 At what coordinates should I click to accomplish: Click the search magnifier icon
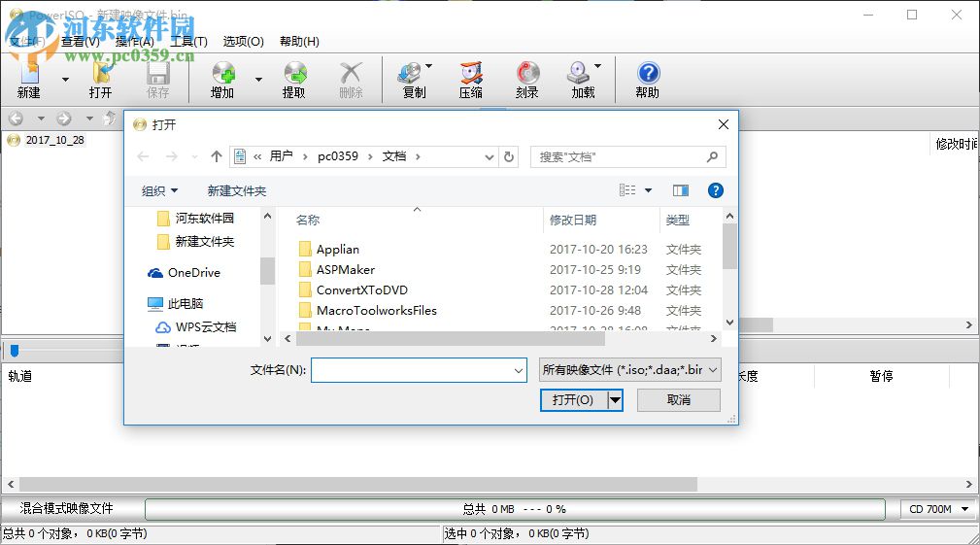[712, 156]
